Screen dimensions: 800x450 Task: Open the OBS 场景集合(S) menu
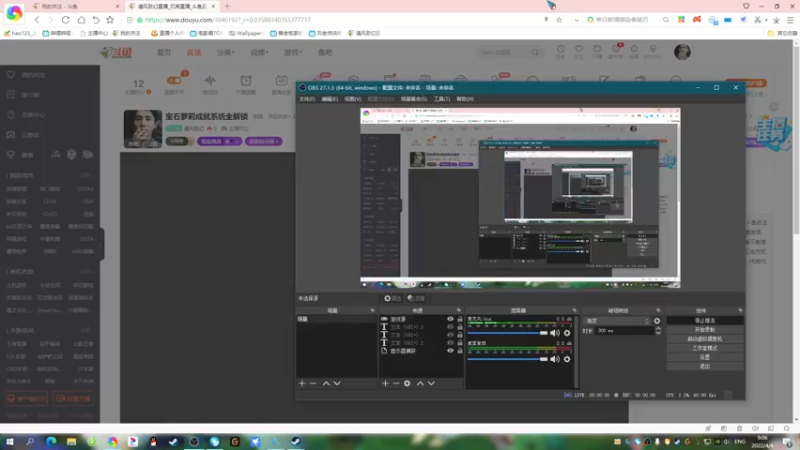414,99
